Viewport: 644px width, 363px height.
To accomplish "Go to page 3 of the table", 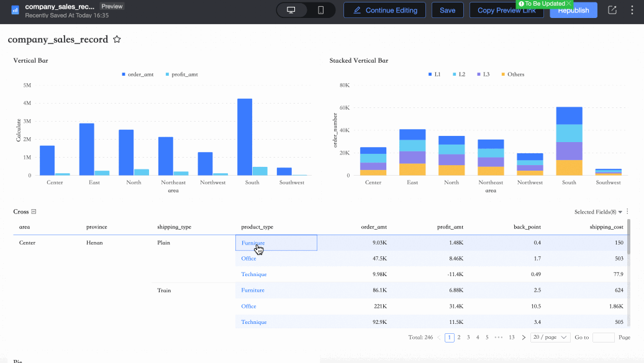I will coord(468,338).
